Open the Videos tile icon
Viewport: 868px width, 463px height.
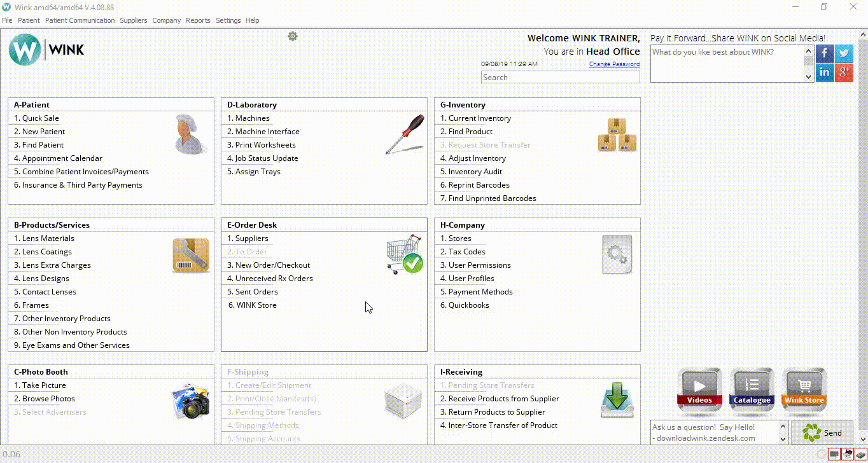point(699,387)
